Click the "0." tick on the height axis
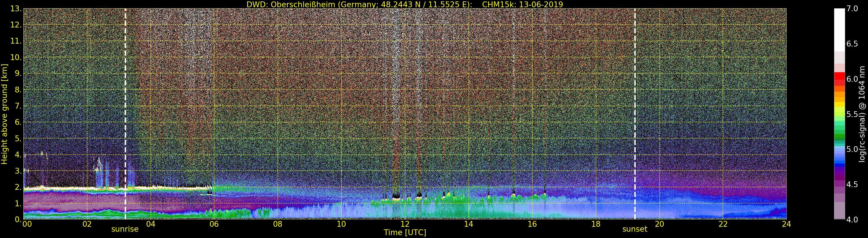The width and height of the screenshot is (868, 238). [19, 219]
